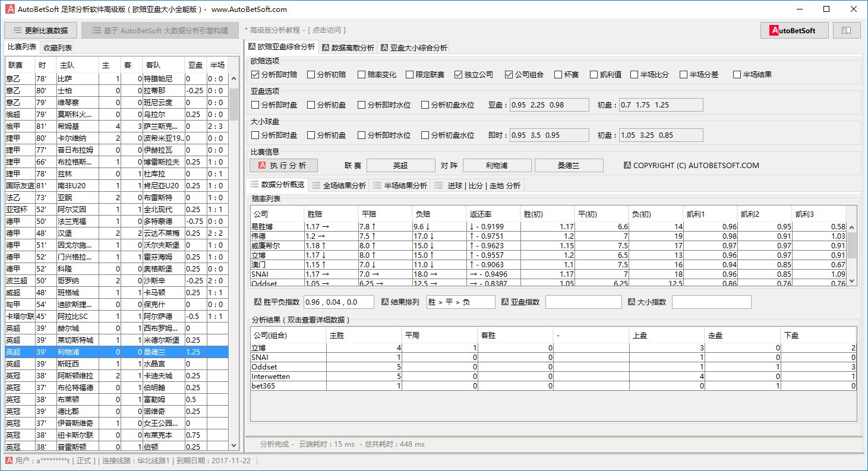Sort by the 返还率 column header

coord(493,214)
